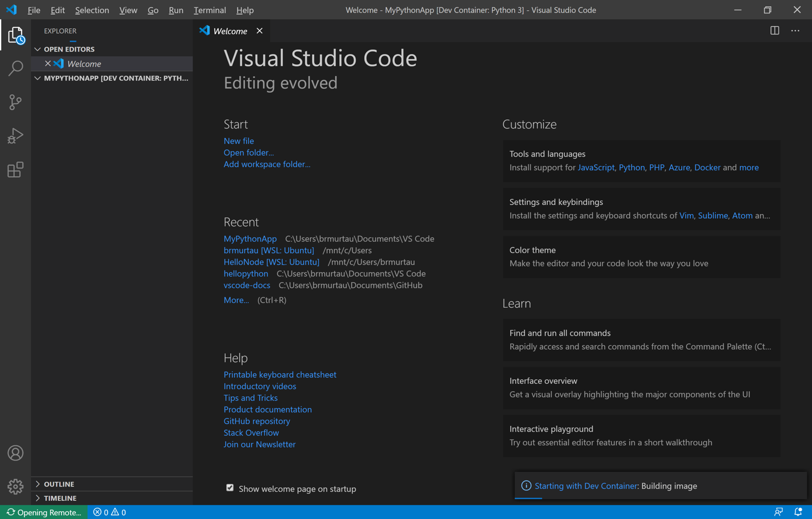This screenshot has height=519, width=812.
Task: Open the Explorer view icon
Action: point(15,35)
